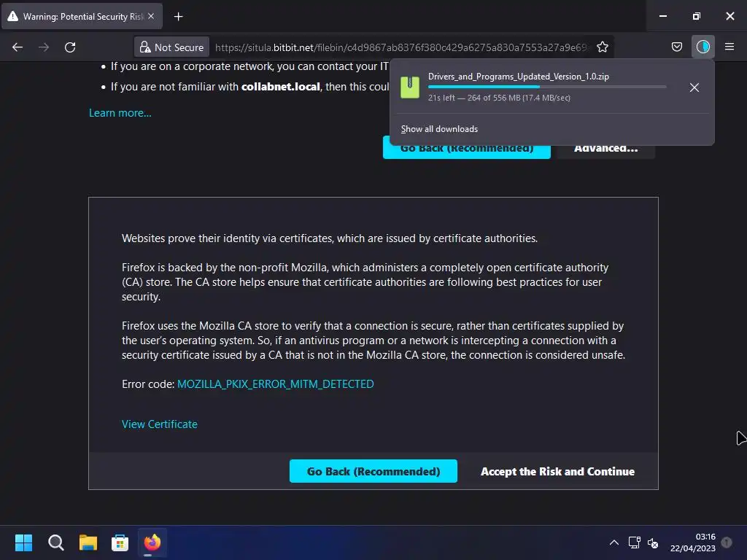Toggle the Downloads panel toolbar button
This screenshot has height=560, width=747.
click(x=703, y=47)
